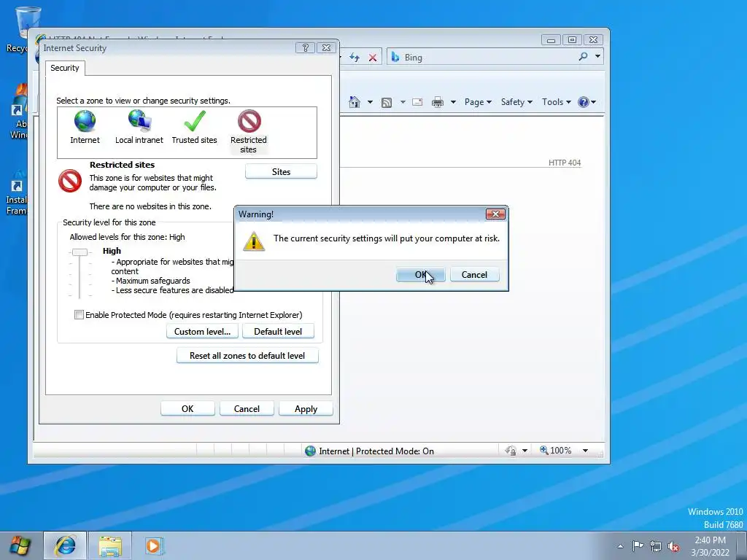747x560 pixels.
Task: Click Internet Explorer taskbar icon
Action: click(65, 545)
